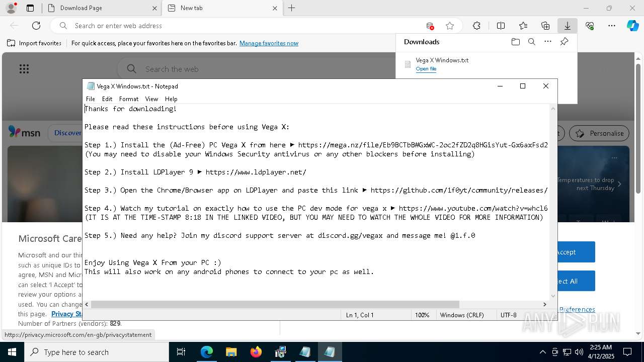
Task: Click the Discover tab on MSN page
Action: 67,133
